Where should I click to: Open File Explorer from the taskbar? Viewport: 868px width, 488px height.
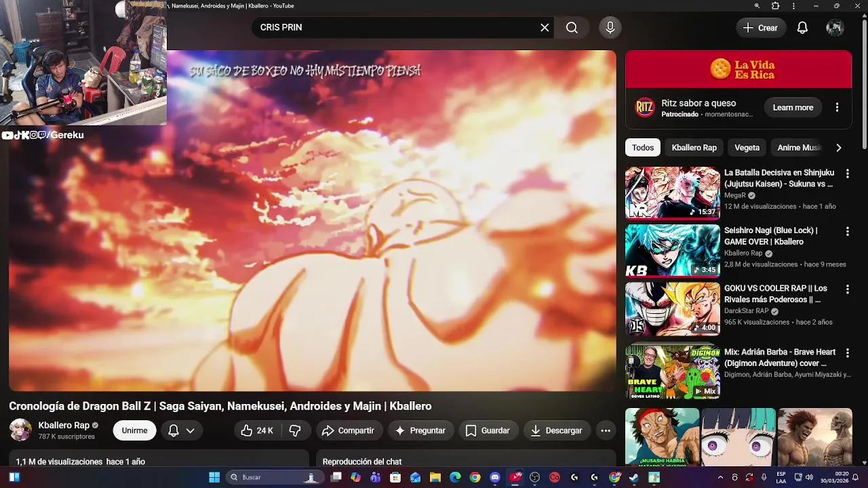[435, 477]
